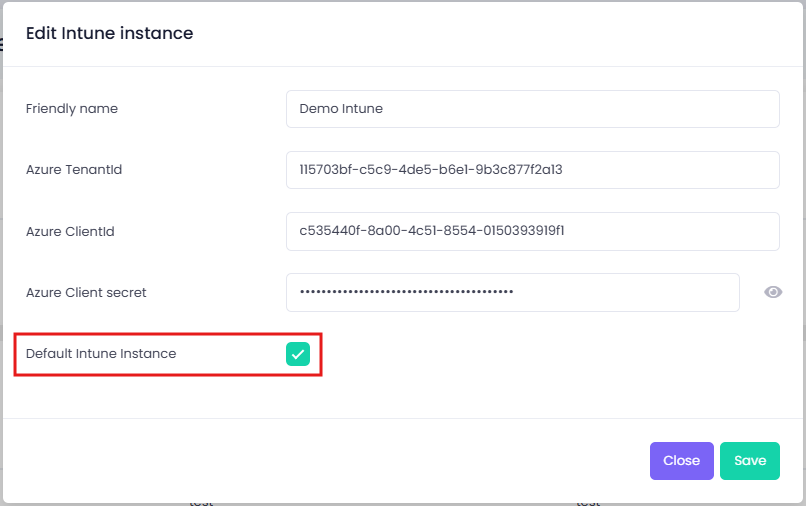Viewport: 806px width, 506px height.
Task: Reveal the Azure Client secret with eye icon
Action: (x=773, y=292)
